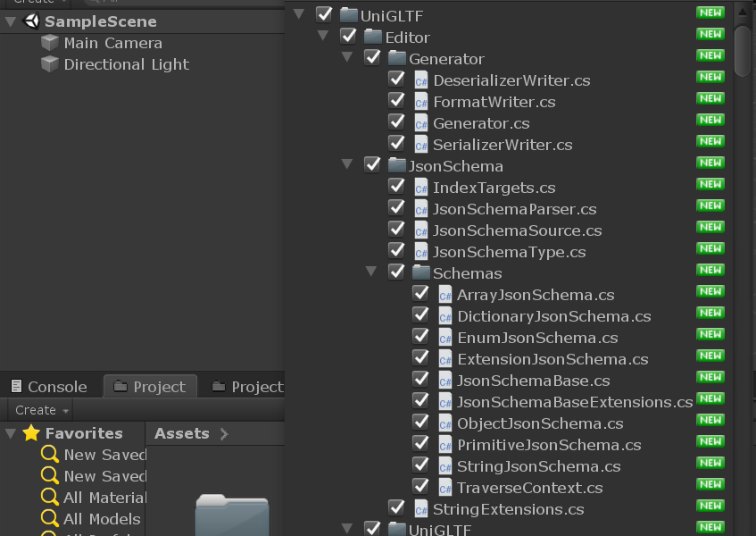
Task: Click the search icon beside All Models
Action: [50, 519]
